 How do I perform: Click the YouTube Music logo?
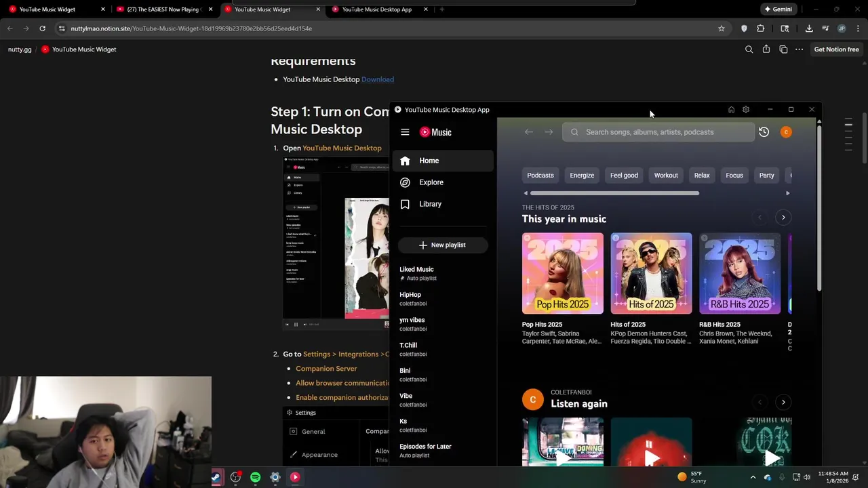pyautogui.click(x=435, y=132)
